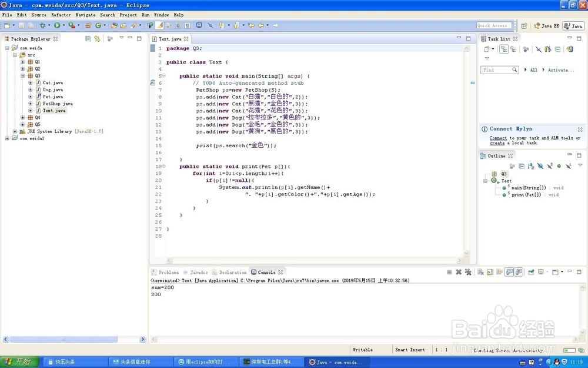Click the Start button on taskbar
This screenshot has width=588, height=368.
point(19,362)
